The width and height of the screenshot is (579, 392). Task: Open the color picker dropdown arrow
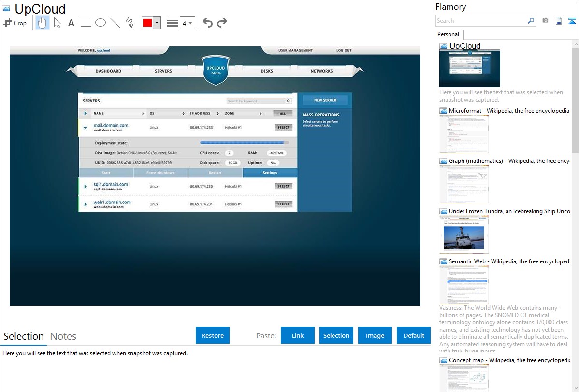(x=157, y=23)
